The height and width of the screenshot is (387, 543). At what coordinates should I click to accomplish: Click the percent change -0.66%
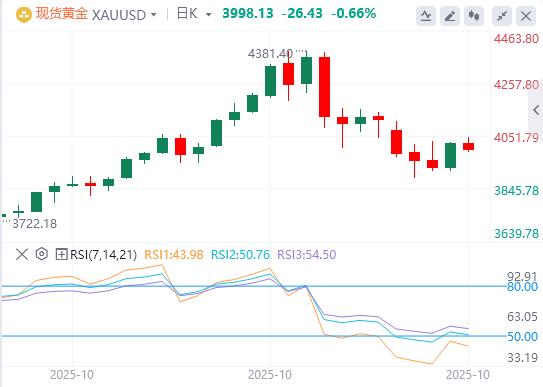[x=354, y=14]
